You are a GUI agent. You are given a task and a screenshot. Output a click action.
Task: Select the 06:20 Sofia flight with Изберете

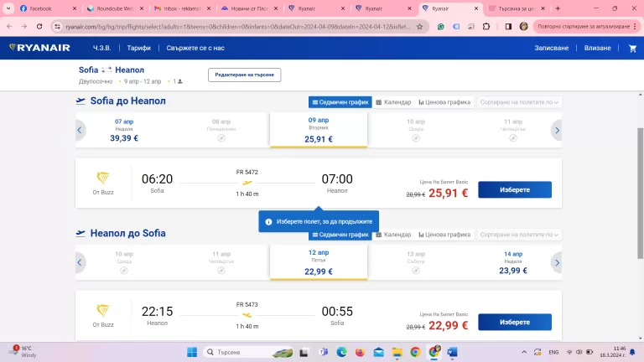point(515,189)
